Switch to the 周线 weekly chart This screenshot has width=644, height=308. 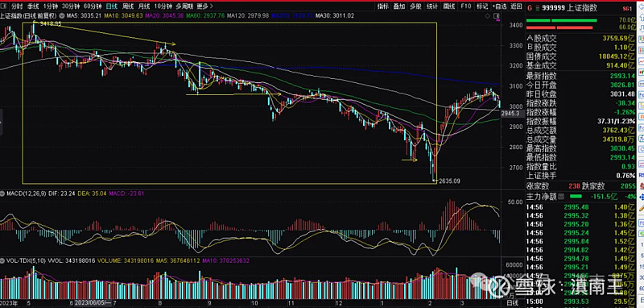(x=128, y=6)
